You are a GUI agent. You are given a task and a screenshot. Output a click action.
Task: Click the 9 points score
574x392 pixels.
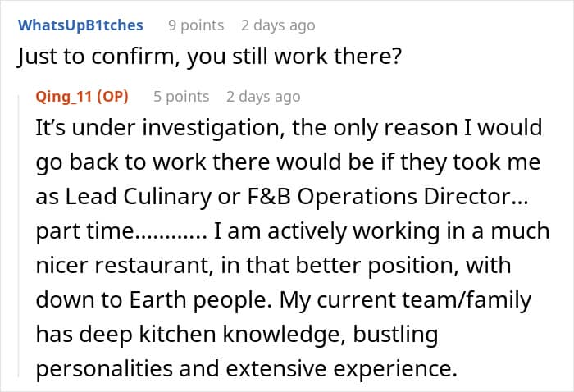click(x=196, y=25)
